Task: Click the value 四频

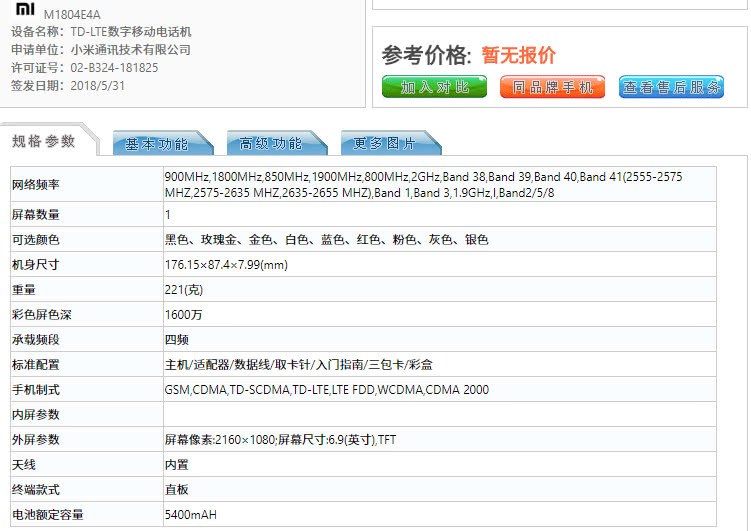Action: pyautogui.click(x=176, y=339)
